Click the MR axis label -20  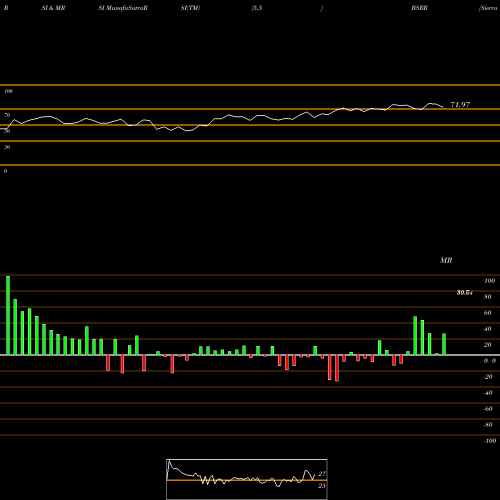pos(488,377)
